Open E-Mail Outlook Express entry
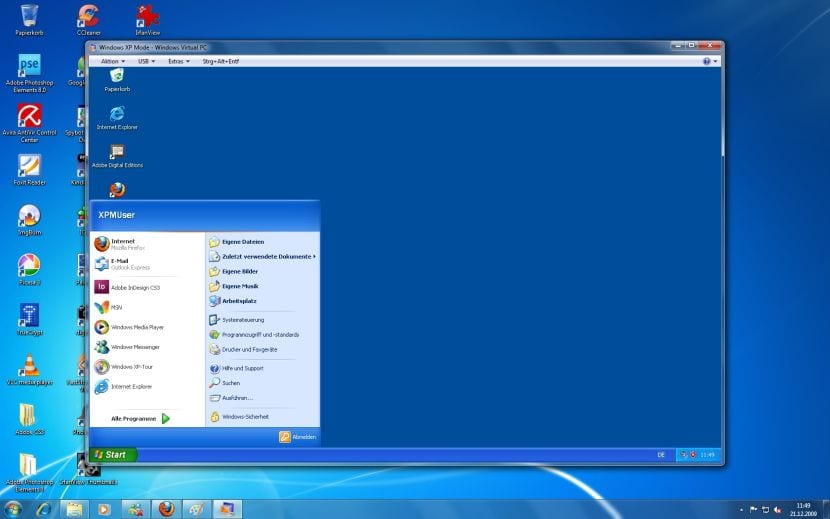This screenshot has width=830, height=519. click(x=147, y=264)
